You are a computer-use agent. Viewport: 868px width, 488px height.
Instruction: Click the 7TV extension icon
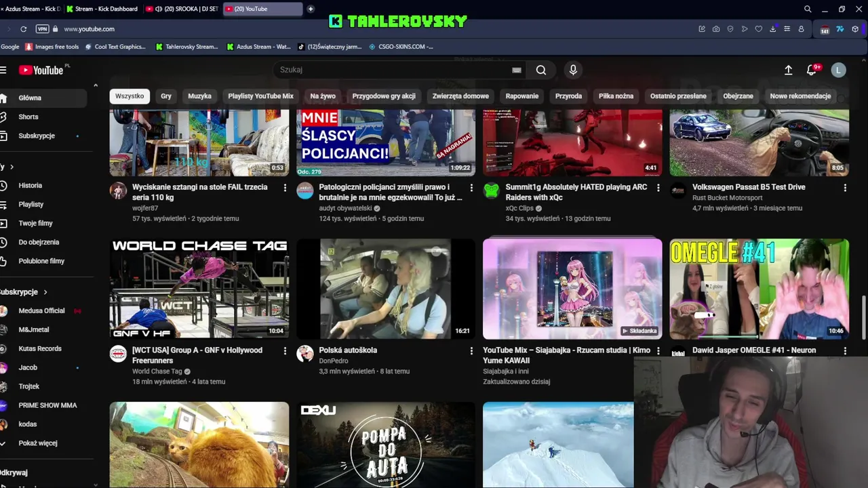pyautogui.click(x=840, y=29)
